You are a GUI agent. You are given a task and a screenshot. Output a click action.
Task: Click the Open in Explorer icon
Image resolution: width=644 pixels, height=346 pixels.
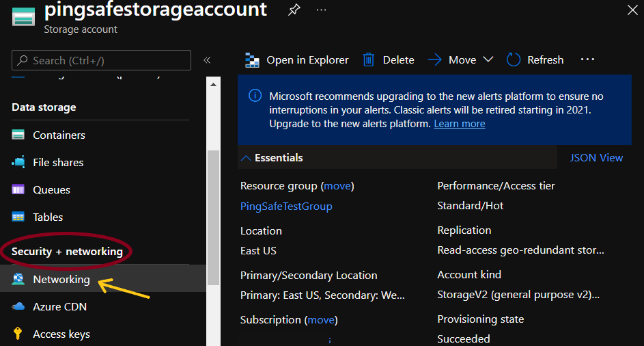253,60
